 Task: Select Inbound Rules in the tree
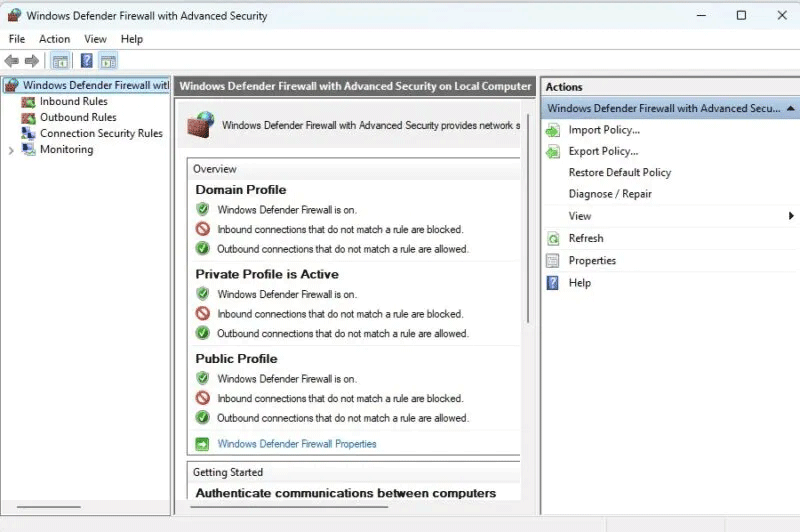tap(74, 102)
